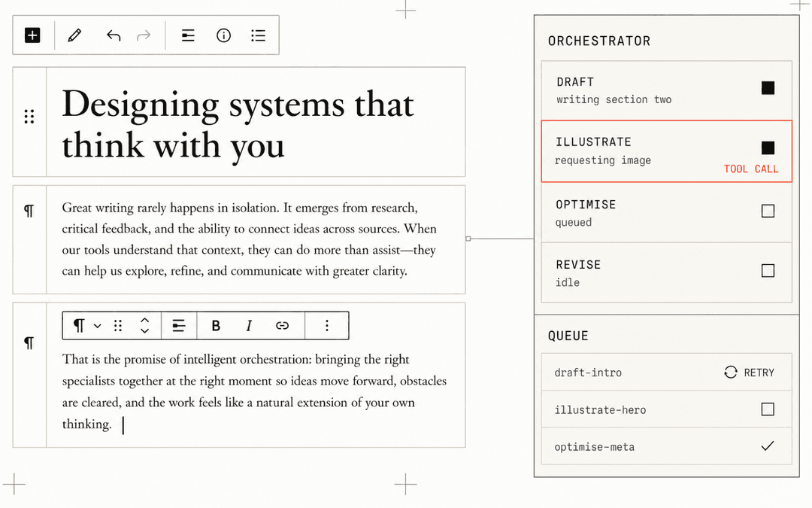
Task: Click the block toolbar drag handle
Action: point(118,326)
